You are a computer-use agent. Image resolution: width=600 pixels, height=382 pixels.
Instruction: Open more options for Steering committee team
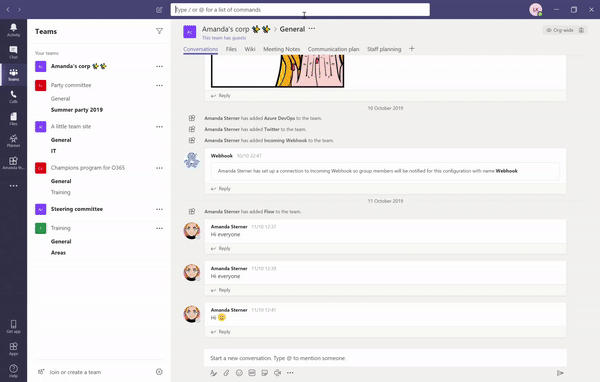click(159, 209)
